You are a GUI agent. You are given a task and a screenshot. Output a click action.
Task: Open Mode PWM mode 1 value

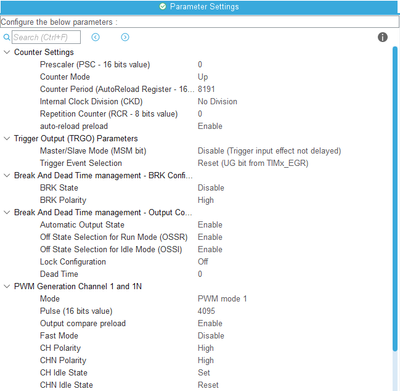click(x=222, y=299)
